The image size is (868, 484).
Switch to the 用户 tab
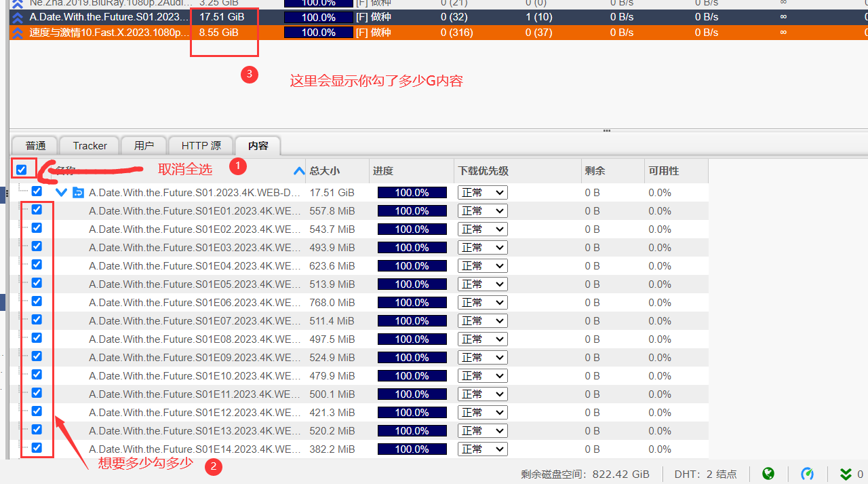point(144,146)
